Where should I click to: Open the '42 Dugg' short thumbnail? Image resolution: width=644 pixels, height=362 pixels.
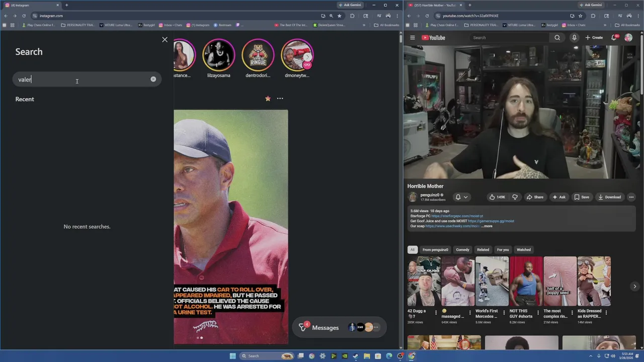coord(424,281)
